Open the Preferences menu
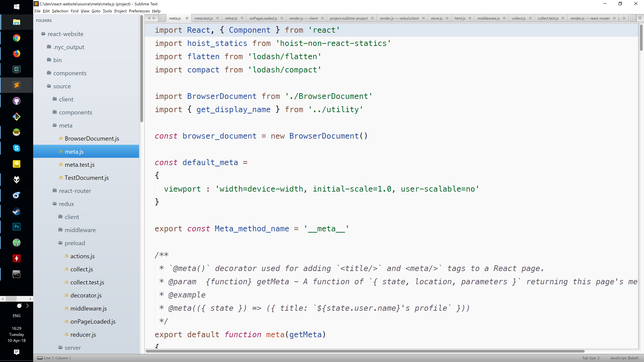Image resolution: width=644 pixels, height=362 pixels. [139, 11]
